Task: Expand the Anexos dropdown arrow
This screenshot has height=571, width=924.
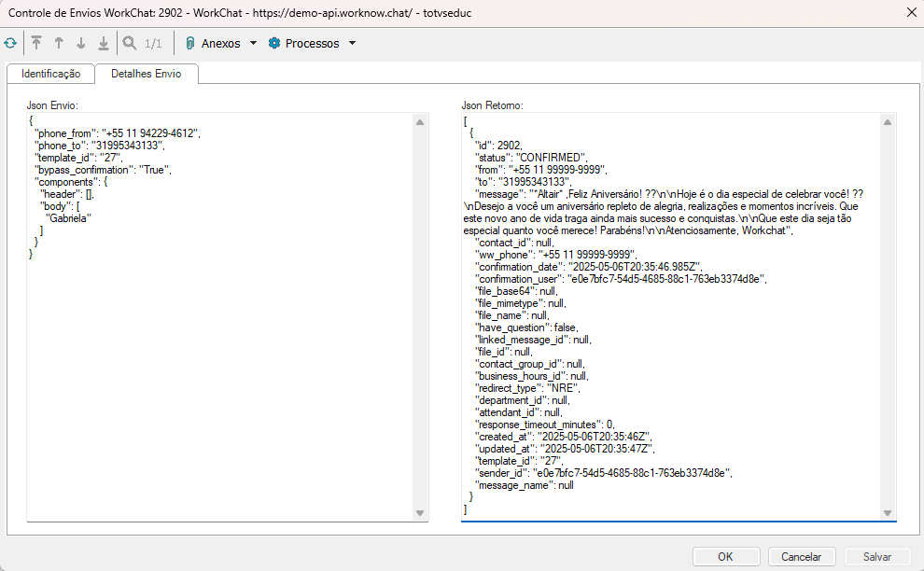Action: pyautogui.click(x=253, y=44)
